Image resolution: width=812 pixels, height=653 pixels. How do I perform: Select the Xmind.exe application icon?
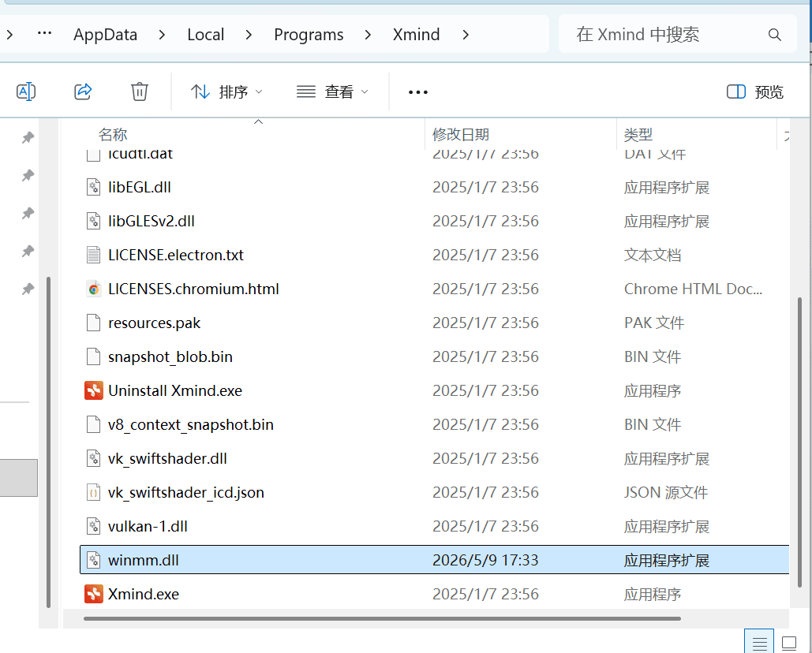[94, 594]
